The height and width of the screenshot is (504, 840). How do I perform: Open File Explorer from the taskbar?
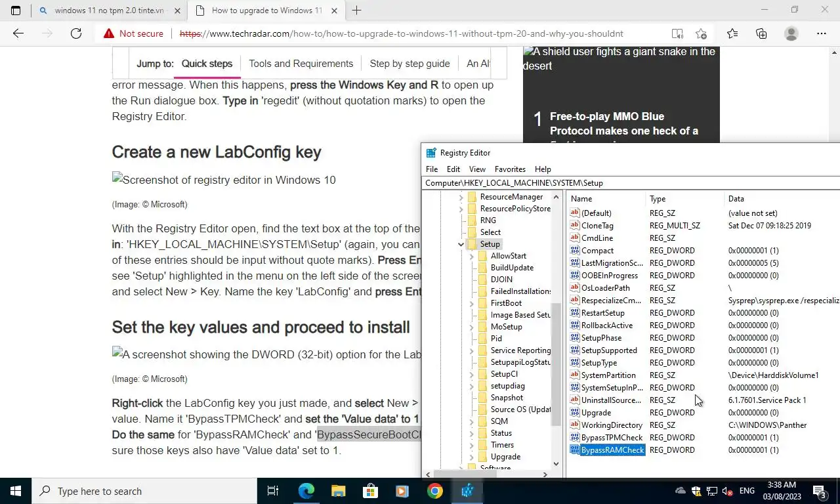pos(338,491)
